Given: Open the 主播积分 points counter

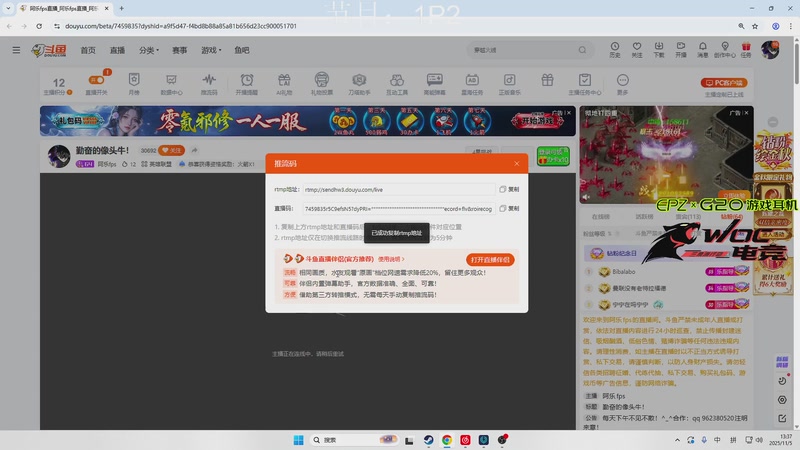Looking at the screenshot, I should point(58,85).
